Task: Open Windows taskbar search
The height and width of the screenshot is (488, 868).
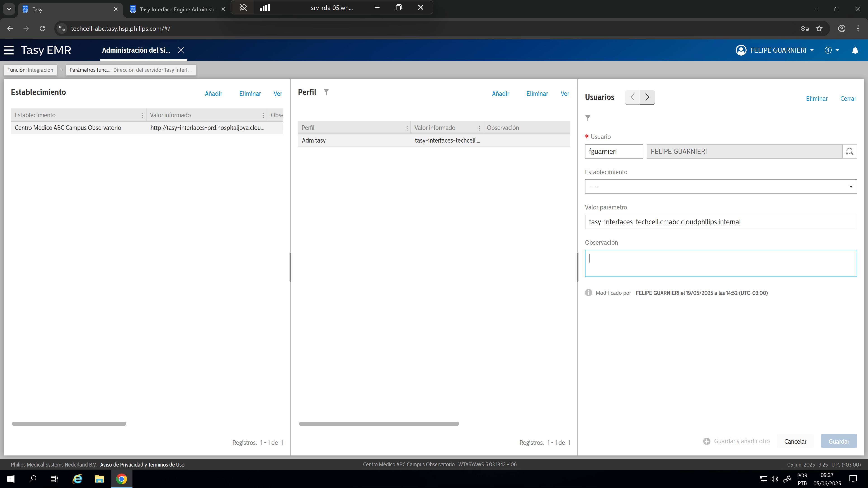Action: pos(32,479)
